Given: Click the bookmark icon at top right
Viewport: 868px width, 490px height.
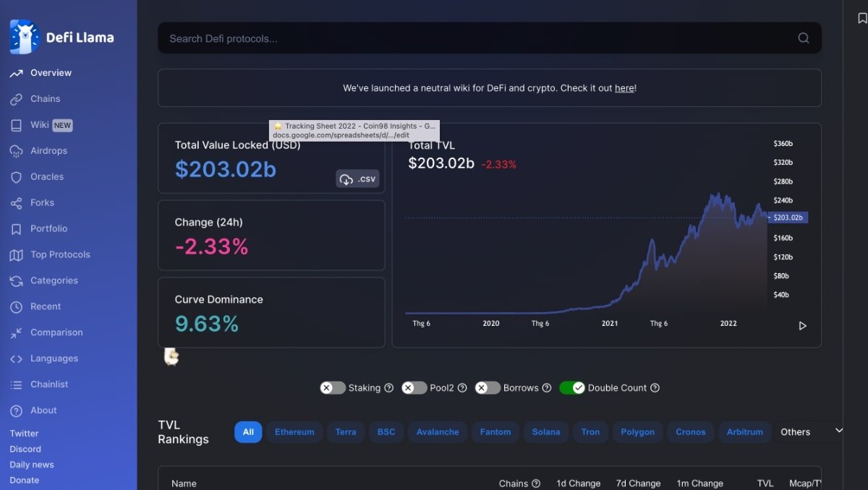Looking at the screenshot, I should pos(862,19).
